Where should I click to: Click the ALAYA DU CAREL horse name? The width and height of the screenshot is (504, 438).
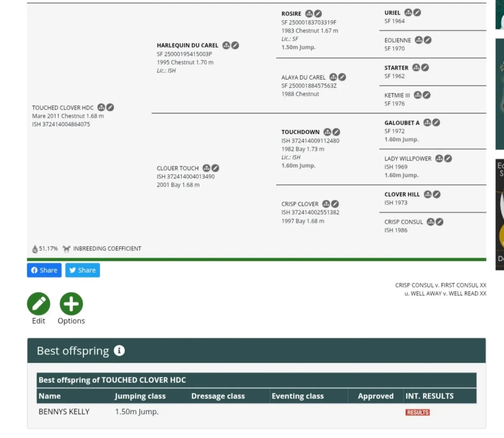303,78
